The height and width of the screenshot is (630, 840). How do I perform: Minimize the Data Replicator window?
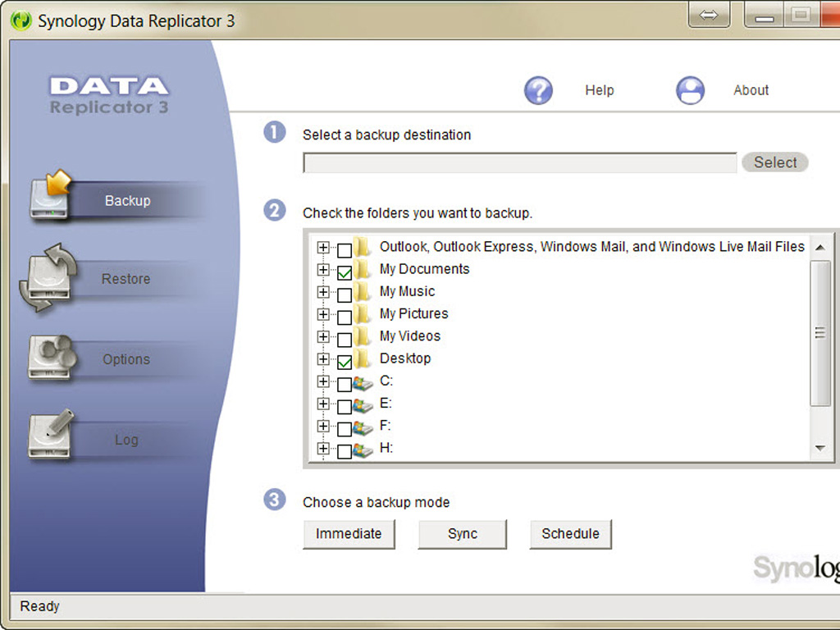[x=764, y=15]
